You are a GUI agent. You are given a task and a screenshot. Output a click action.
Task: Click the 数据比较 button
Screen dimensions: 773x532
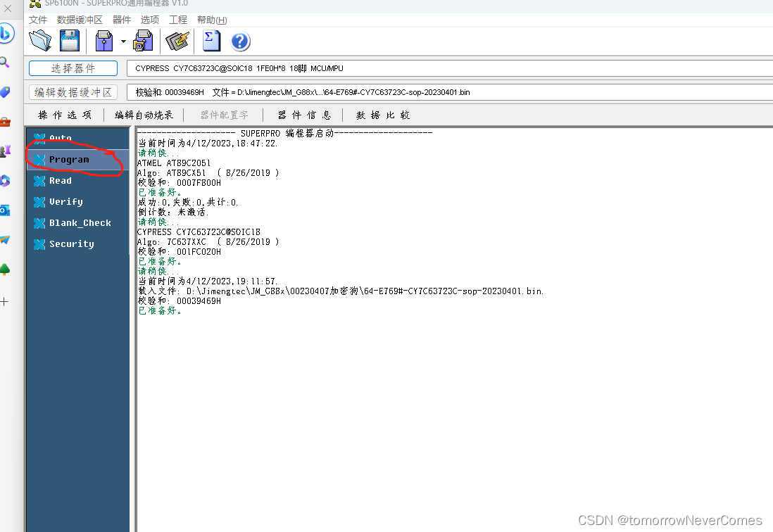tap(383, 115)
